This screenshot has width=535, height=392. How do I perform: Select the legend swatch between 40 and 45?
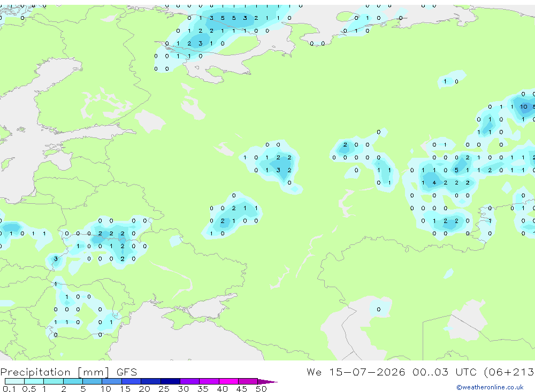[228, 381]
